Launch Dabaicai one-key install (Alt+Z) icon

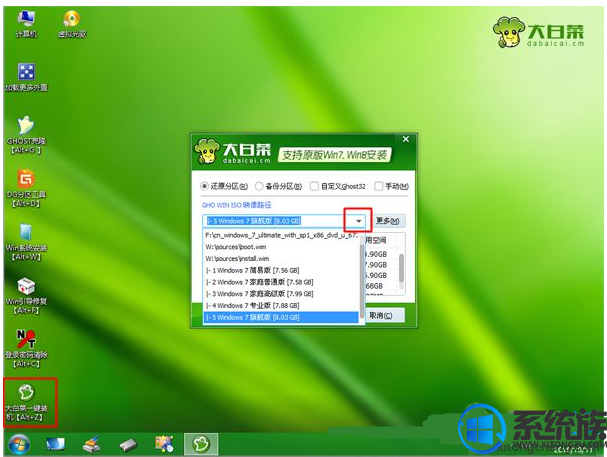pos(26,402)
